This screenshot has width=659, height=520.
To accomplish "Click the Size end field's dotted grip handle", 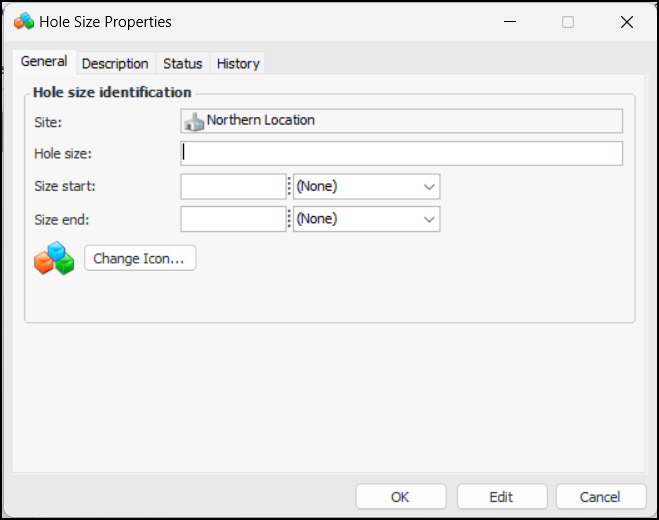I will click(290, 219).
